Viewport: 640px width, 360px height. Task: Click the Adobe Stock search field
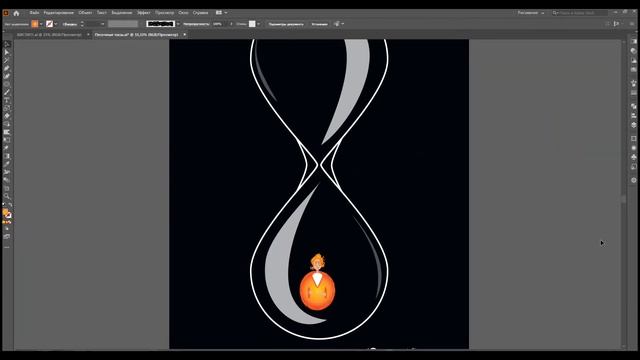point(580,13)
